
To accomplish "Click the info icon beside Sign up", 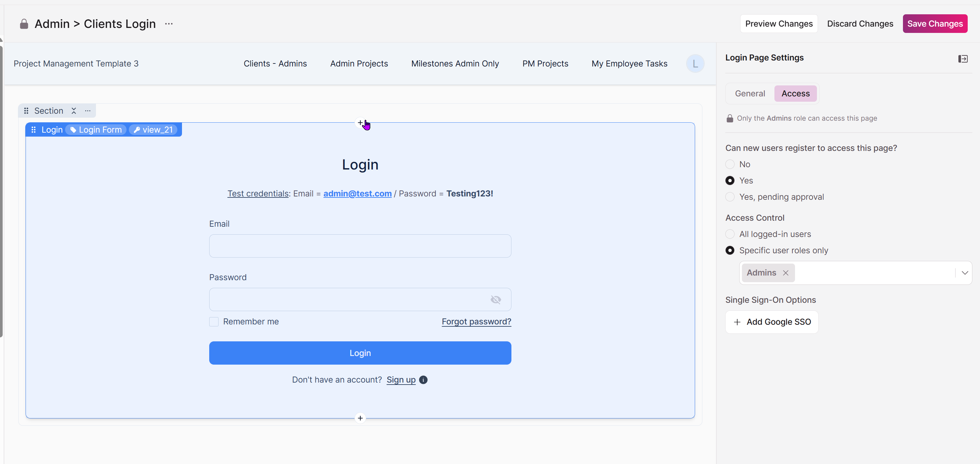I will tap(423, 380).
